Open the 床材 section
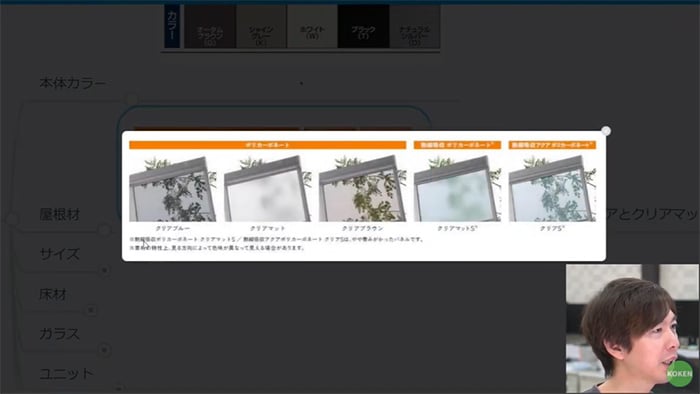Viewport: 700px width, 394px height. coord(53,294)
